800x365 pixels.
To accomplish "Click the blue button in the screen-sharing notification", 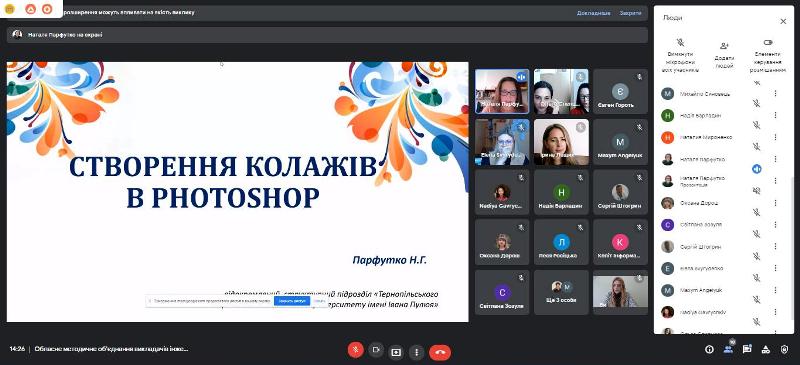I will (x=291, y=301).
